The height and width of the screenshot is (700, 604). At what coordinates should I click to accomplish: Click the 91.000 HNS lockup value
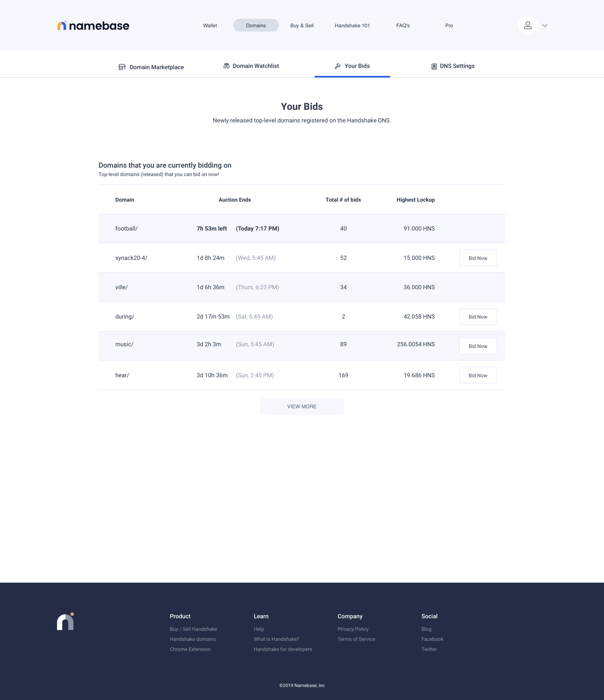pyautogui.click(x=419, y=228)
